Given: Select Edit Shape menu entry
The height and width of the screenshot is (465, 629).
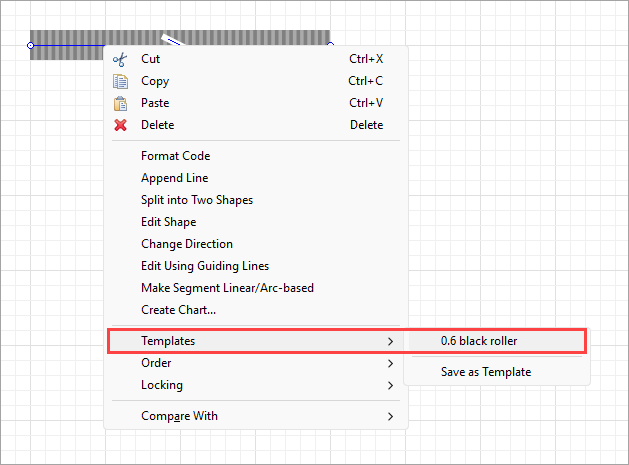Looking at the screenshot, I should tap(168, 222).
